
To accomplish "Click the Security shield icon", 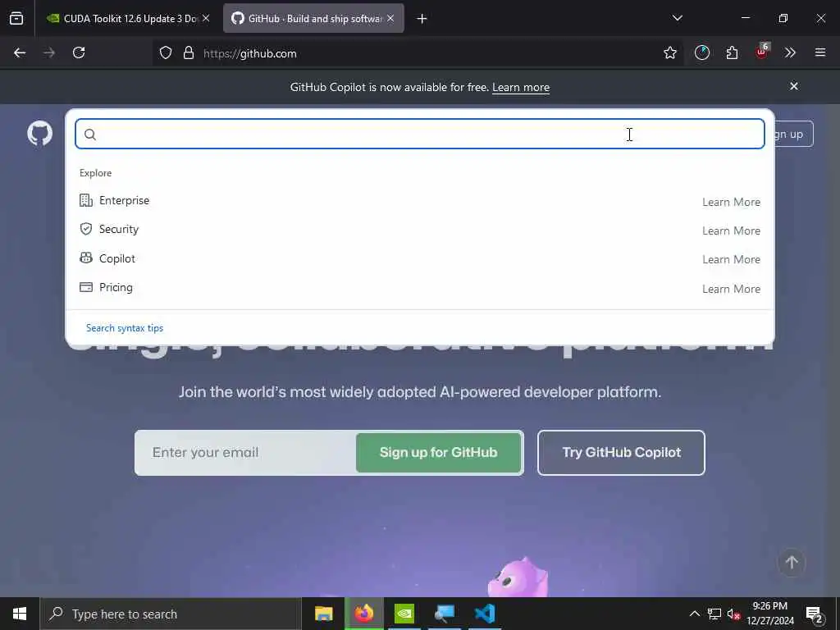I will 85,230.
